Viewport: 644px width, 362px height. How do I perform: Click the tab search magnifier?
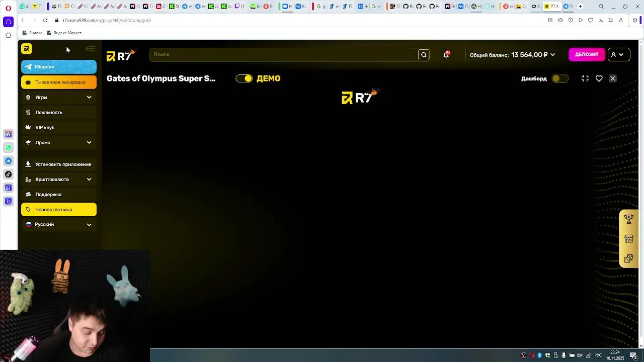601,7
